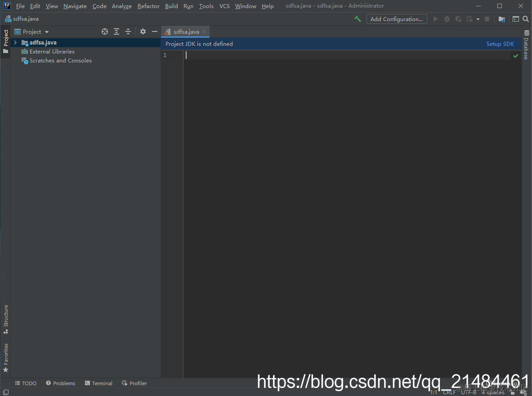532x396 pixels.
Task: Click the Collapse All icon
Action: tap(128, 31)
